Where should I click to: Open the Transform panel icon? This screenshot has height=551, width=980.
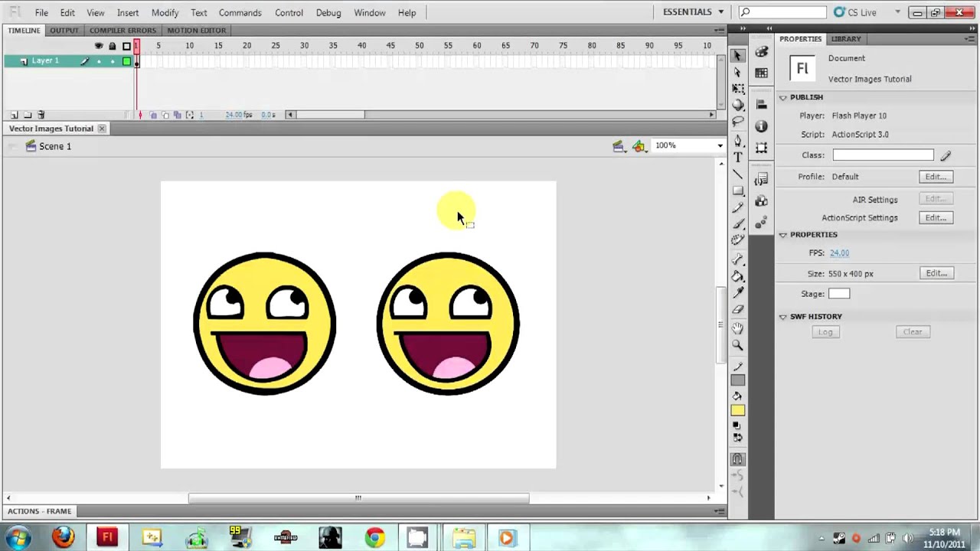pos(761,148)
